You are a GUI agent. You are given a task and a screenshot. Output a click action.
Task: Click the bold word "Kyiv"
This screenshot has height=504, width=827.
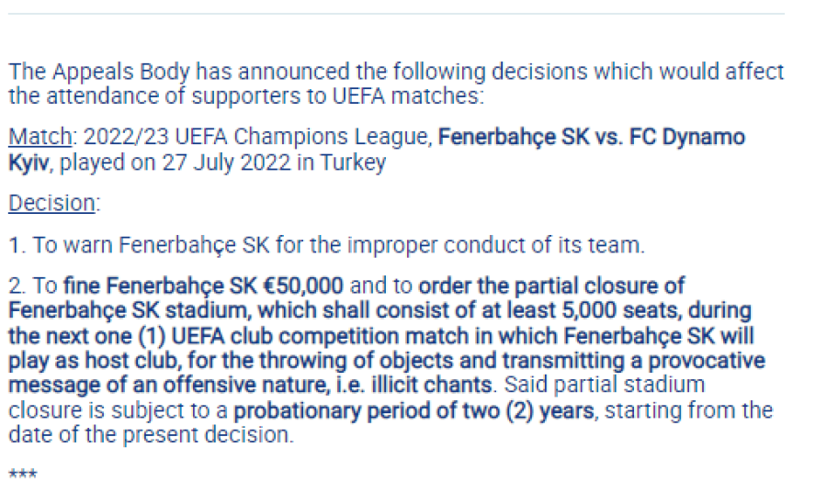(x=28, y=162)
